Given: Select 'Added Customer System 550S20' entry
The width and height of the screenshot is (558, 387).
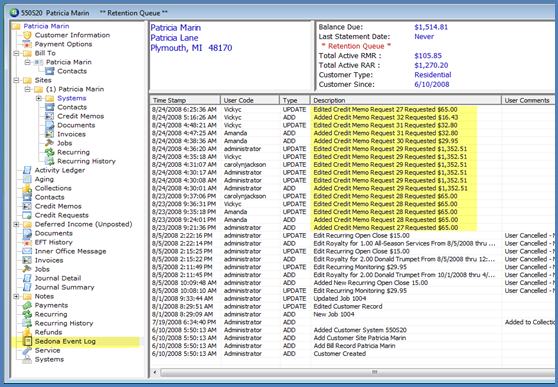Looking at the screenshot, I should pyautogui.click(x=360, y=330).
